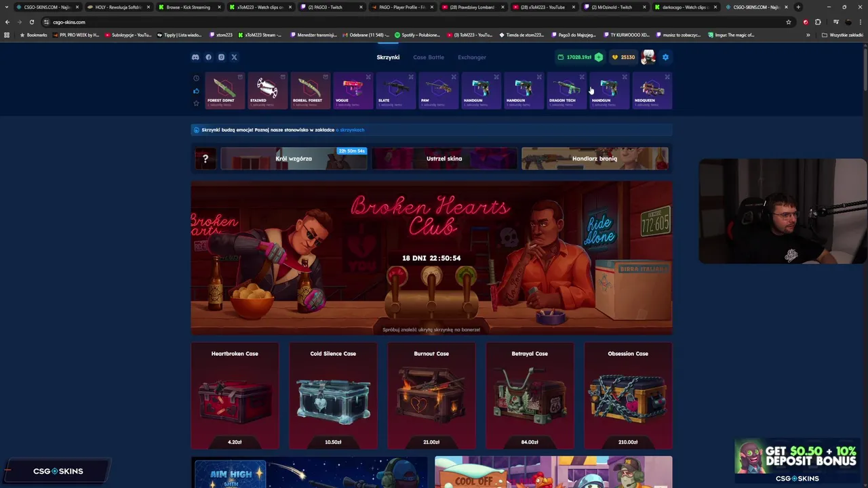Follow the 'o skrzynkach' link
Viewport: 868px width, 488px height.
(x=351, y=129)
